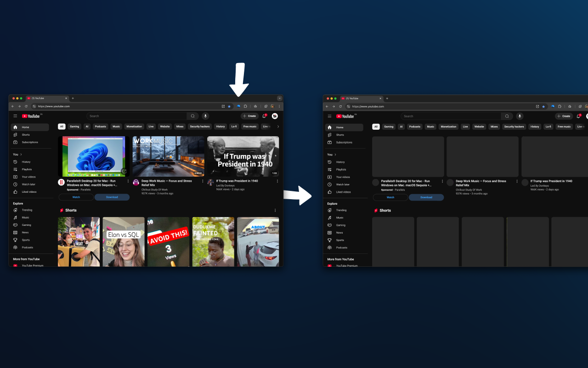Open a new tab in the left window
The height and width of the screenshot is (368, 588).
73,98
